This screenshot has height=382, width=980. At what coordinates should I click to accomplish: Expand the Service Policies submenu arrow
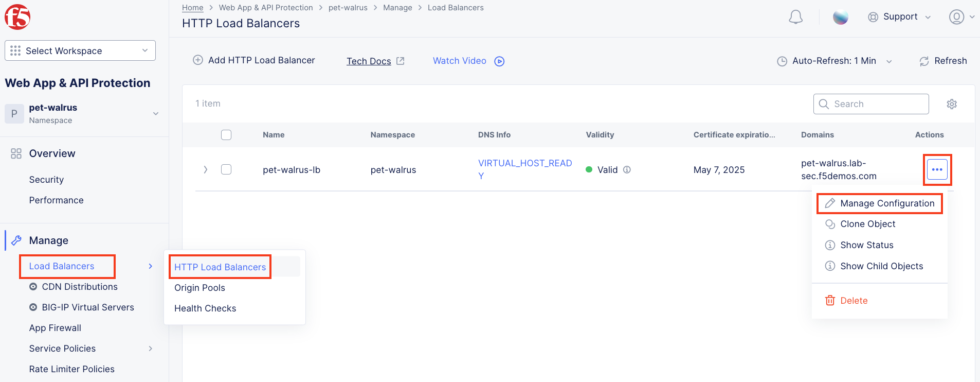point(150,349)
